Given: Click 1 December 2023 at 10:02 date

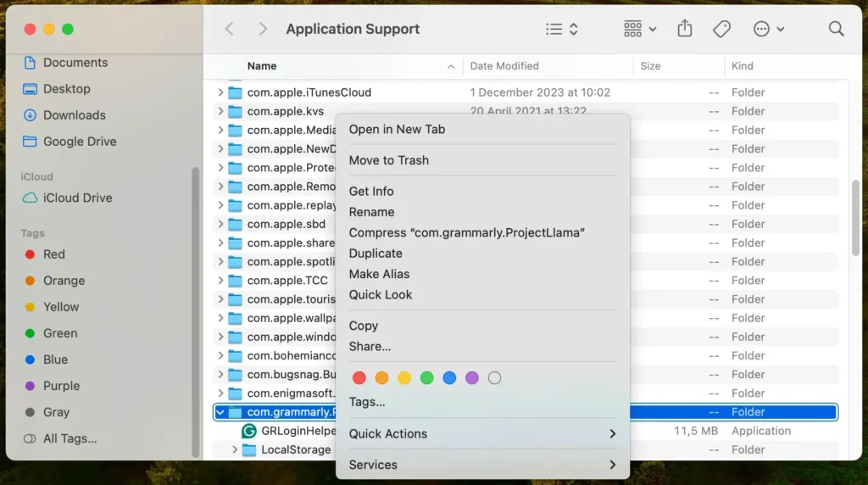Looking at the screenshot, I should tap(540, 92).
